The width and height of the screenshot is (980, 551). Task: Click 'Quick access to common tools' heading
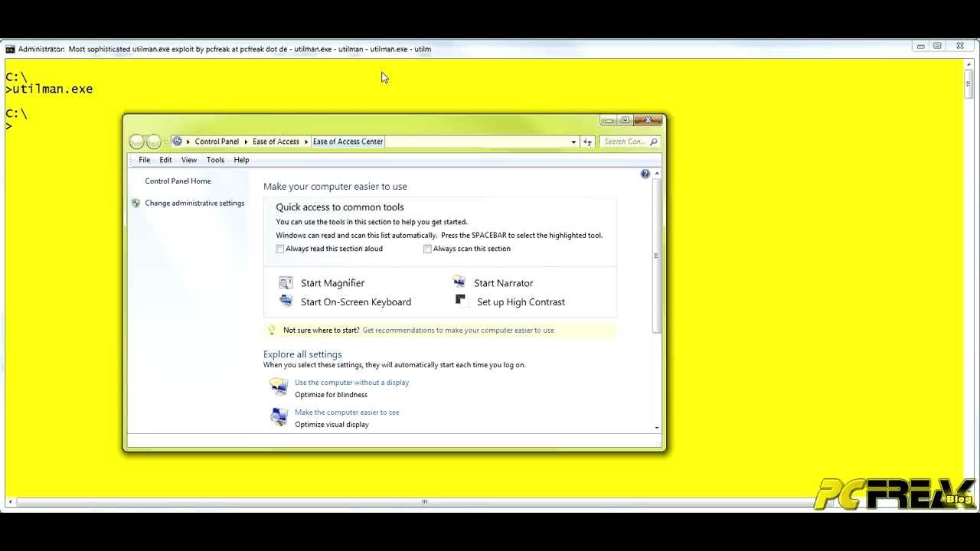[x=340, y=207]
